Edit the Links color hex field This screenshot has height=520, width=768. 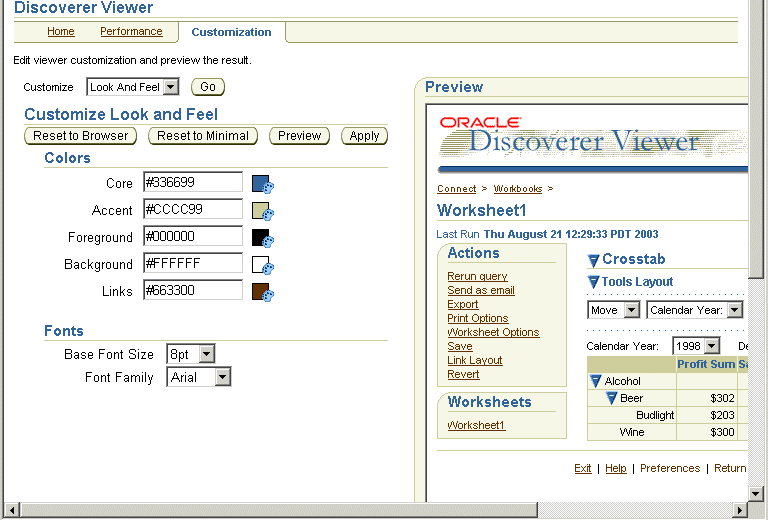point(193,290)
